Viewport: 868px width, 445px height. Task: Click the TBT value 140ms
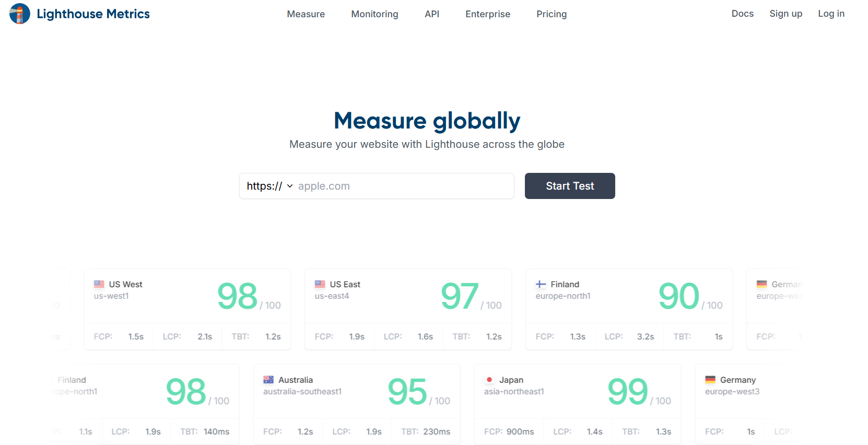217,432
